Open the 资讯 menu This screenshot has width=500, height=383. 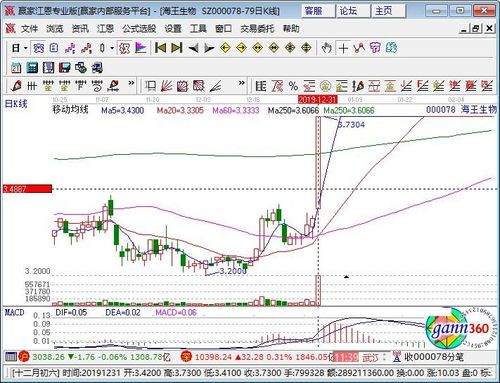pyautogui.click(x=80, y=29)
